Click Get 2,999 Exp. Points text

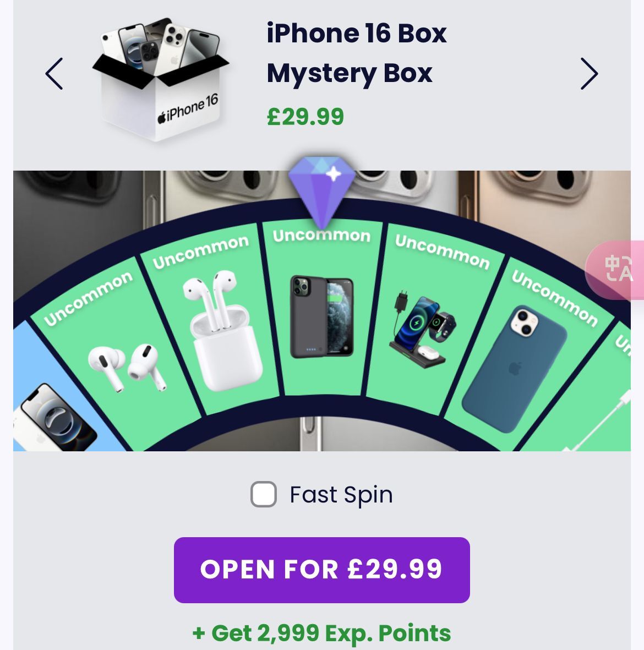(322, 633)
